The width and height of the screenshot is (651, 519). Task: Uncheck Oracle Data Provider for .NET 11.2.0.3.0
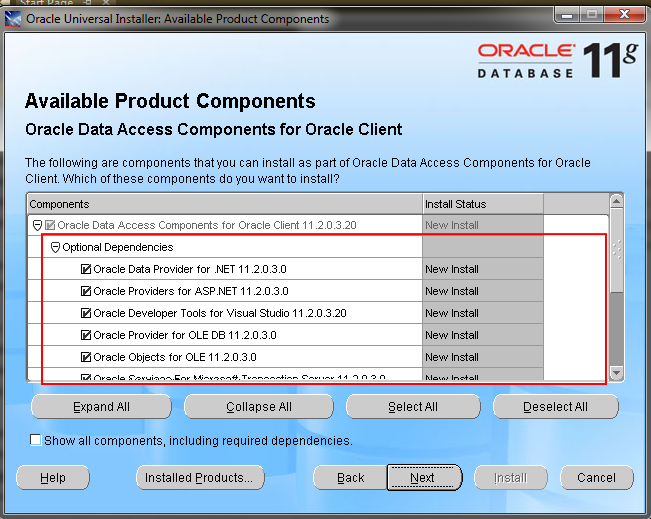click(x=86, y=269)
